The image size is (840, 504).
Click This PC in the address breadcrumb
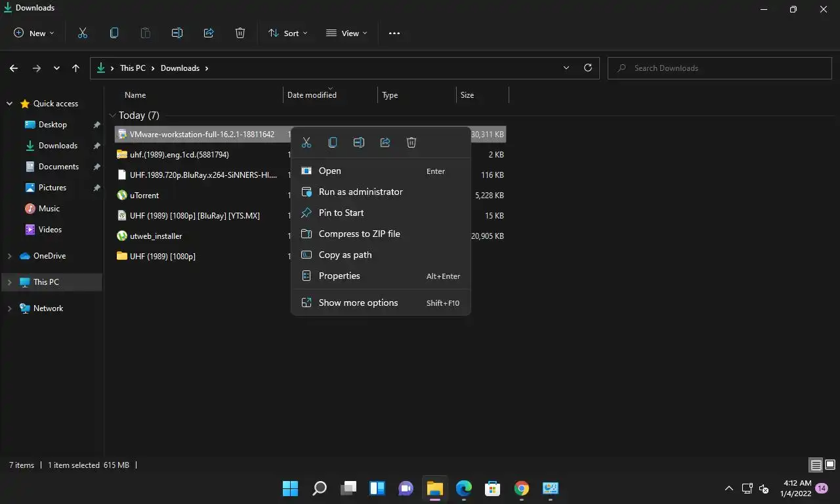133,68
